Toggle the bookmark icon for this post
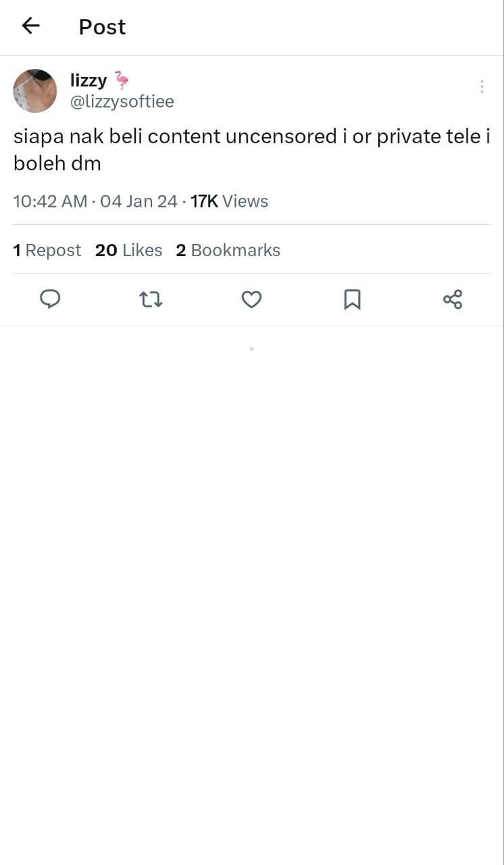The height and width of the screenshot is (865, 504). pyautogui.click(x=352, y=299)
